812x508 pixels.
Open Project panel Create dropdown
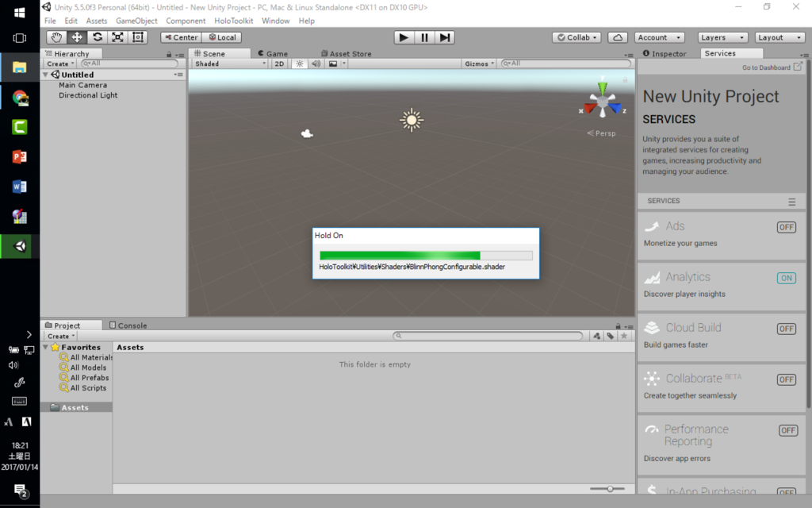click(60, 336)
